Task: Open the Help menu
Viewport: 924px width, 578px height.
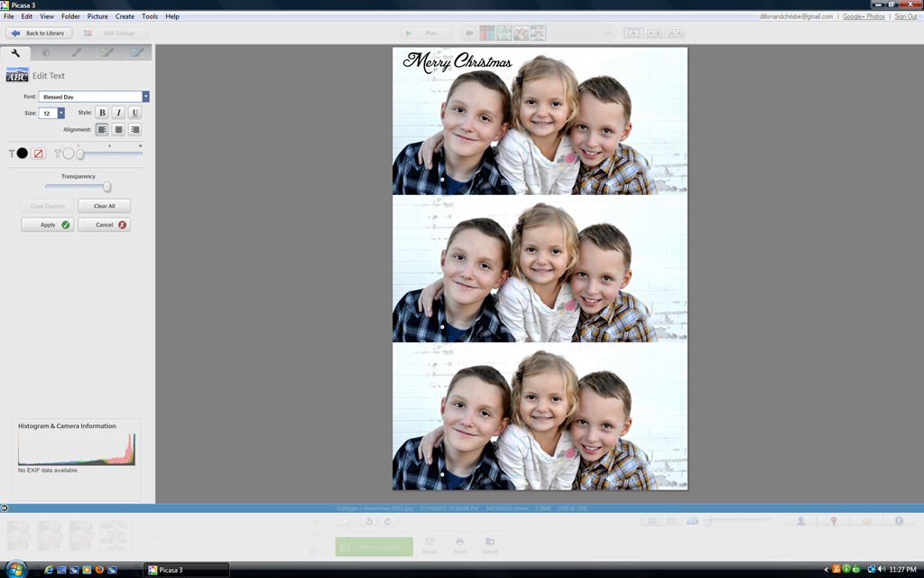Action: [x=172, y=16]
